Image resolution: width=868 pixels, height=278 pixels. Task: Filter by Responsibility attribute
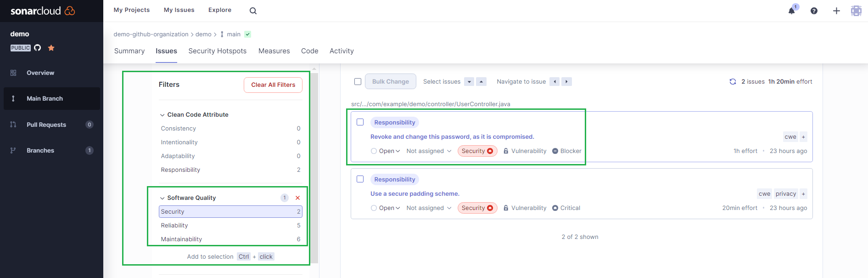click(x=230, y=170)
